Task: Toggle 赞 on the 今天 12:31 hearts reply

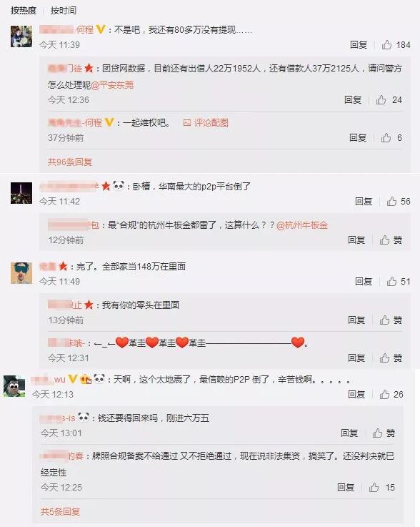Action: 391,358
